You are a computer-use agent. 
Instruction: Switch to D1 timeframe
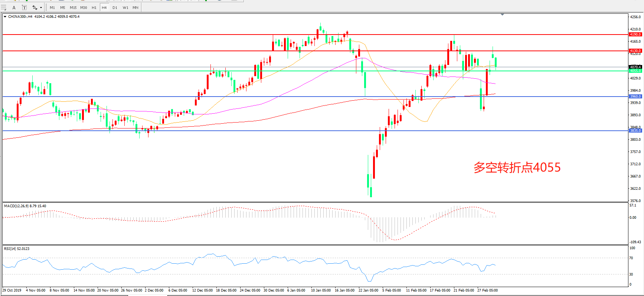[115, 7]
